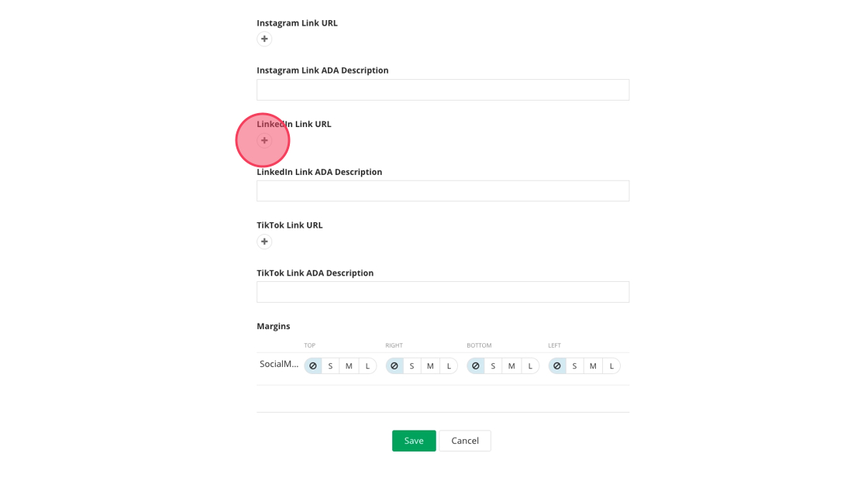Focus LinkedIn Link ADA Description field

pyautogui.click(x=443, y=191)
